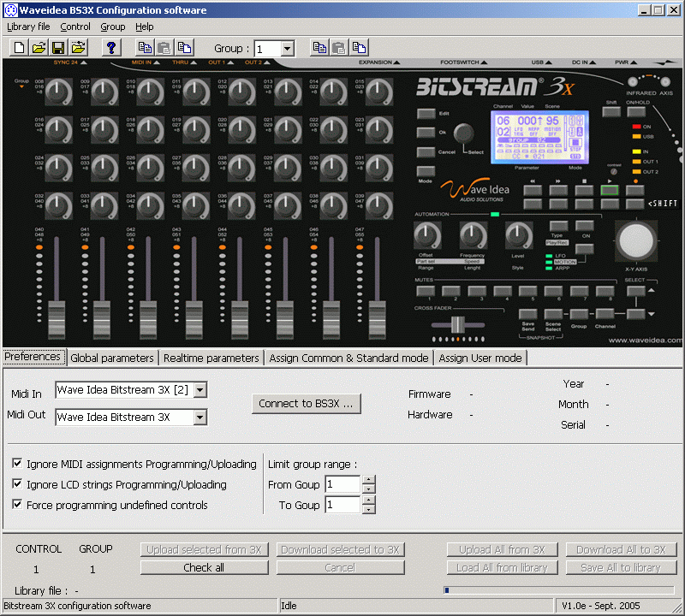685x616 pixels.
Task: Click the hardware Mode button
Action: click(x=426, y=171)
